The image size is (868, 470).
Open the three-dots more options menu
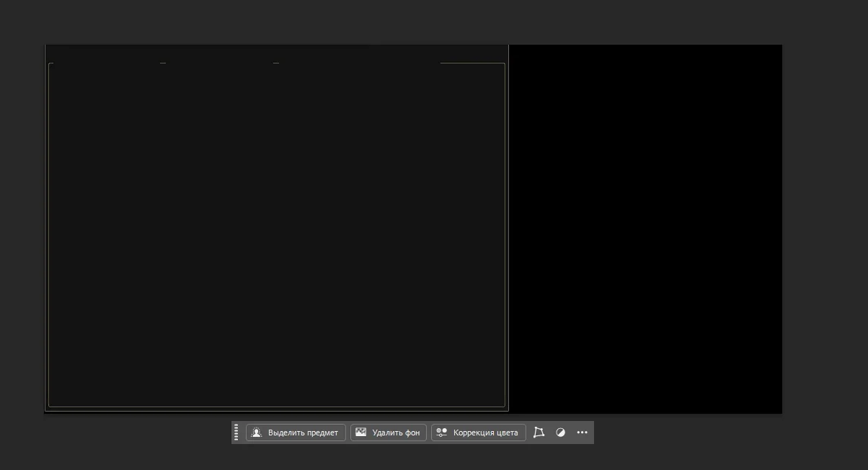tap(583, 433)
